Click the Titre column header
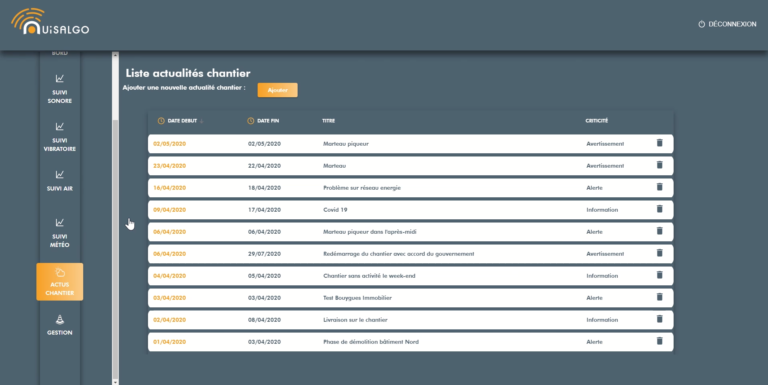Viewport: 768px width, 385px height. 329,120
